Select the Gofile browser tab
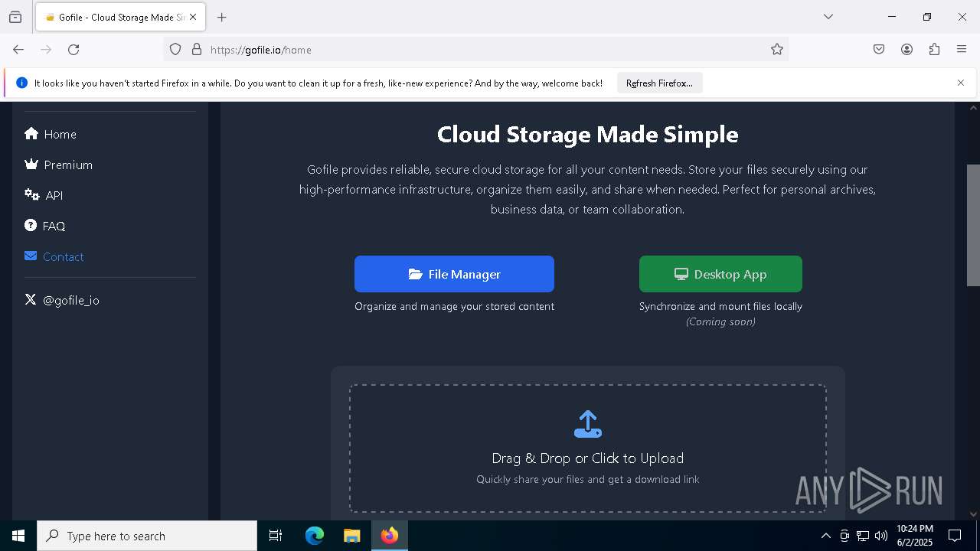Image resolution: width=980 pixels, height=551 pixels. click(120, 17)
